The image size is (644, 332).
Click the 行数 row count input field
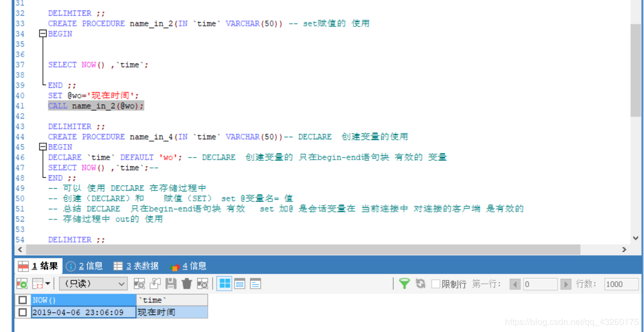pos(621,284)
